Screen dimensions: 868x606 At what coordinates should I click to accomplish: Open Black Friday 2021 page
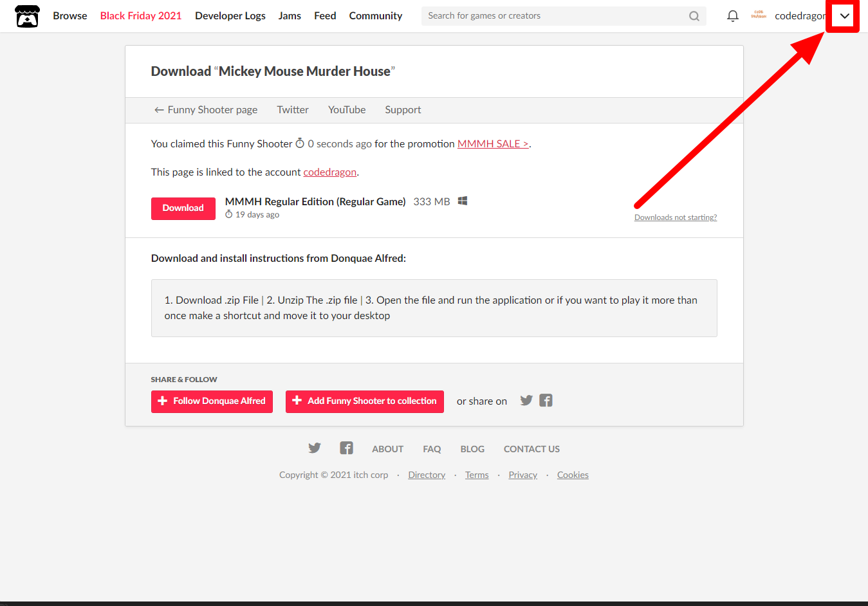click(141, 16)
